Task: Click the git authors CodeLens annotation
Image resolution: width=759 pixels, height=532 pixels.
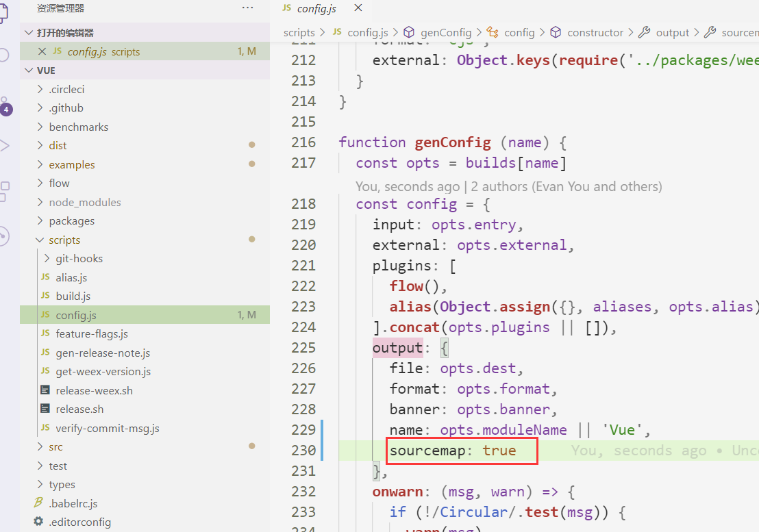Action: click(509, 186)
